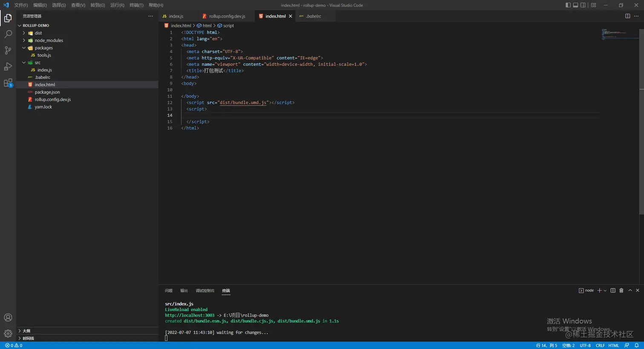This screenshot has width=644, height=349.
Task: Select the node terminal instance
Action: (x=586, y=291)
